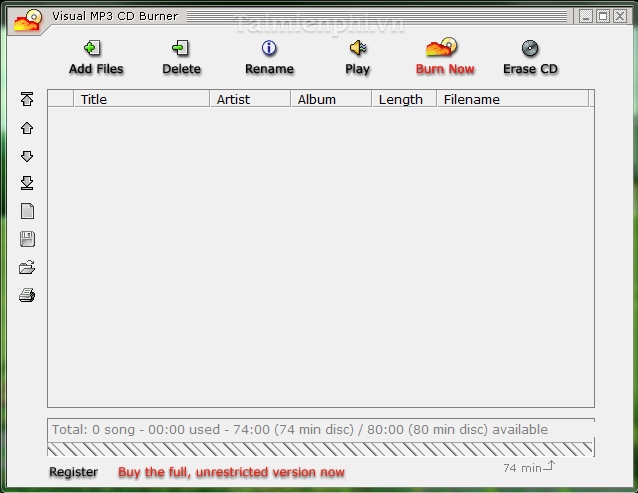Image resolution: width=638 pixels, height=493 pixels.
Task: Click the striped disc capacity bar
Action: coord(321,449)
